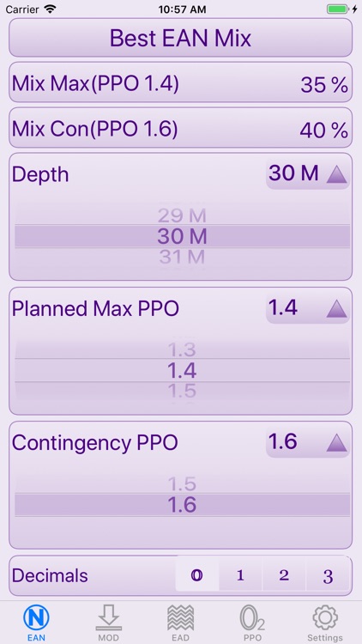The height and width of the screenshot is (644, 362).
Task: Choose 1.5 in Planned Max PPO wheel
Action: click(182, 391)
